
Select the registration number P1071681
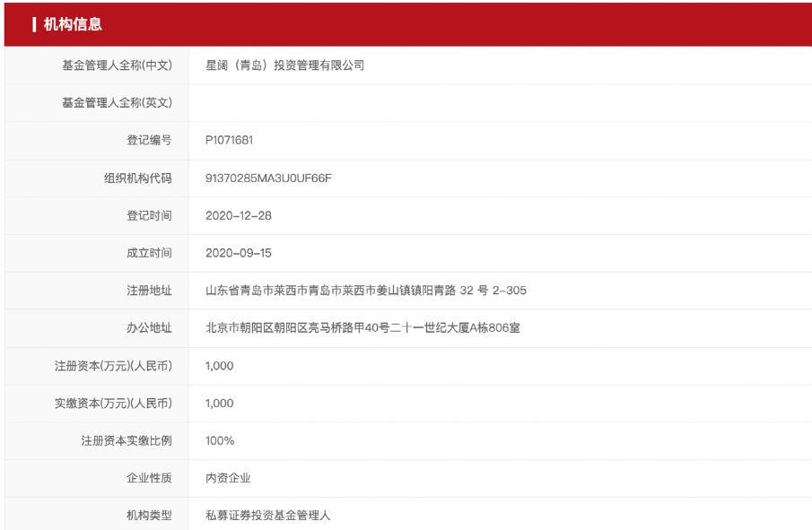point(230,141)
